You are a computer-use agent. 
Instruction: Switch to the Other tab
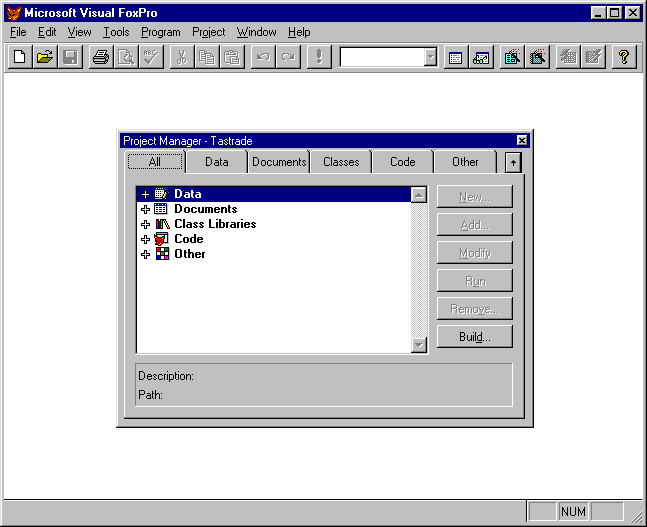(x=465, y=162)
